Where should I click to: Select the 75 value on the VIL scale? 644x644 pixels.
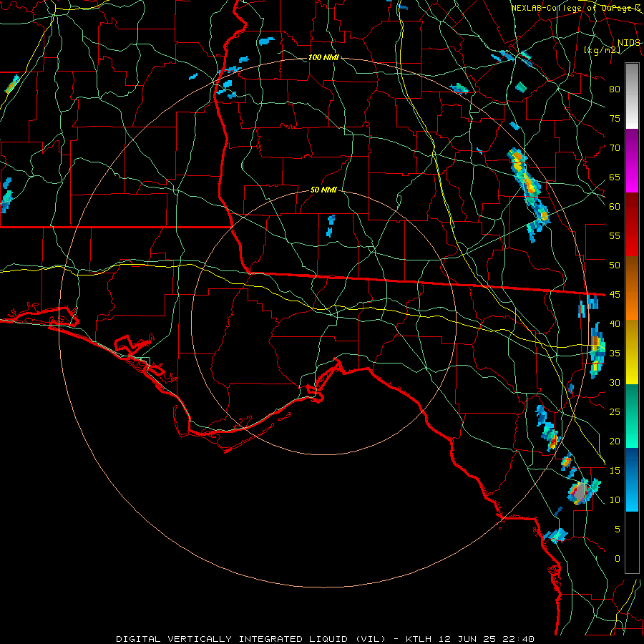point(615,119)
